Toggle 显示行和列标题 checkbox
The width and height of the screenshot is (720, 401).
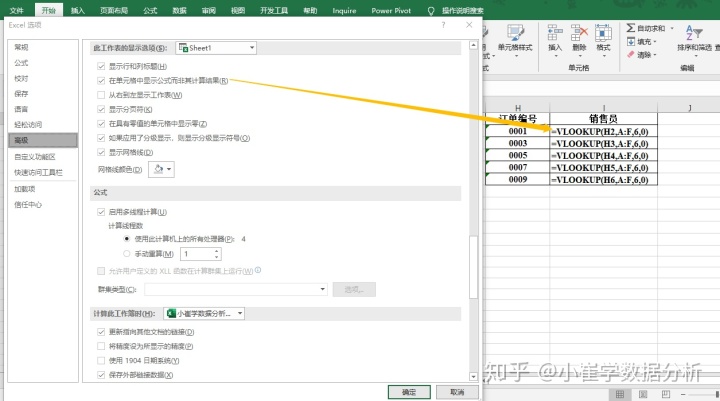[x=101, y=67]
